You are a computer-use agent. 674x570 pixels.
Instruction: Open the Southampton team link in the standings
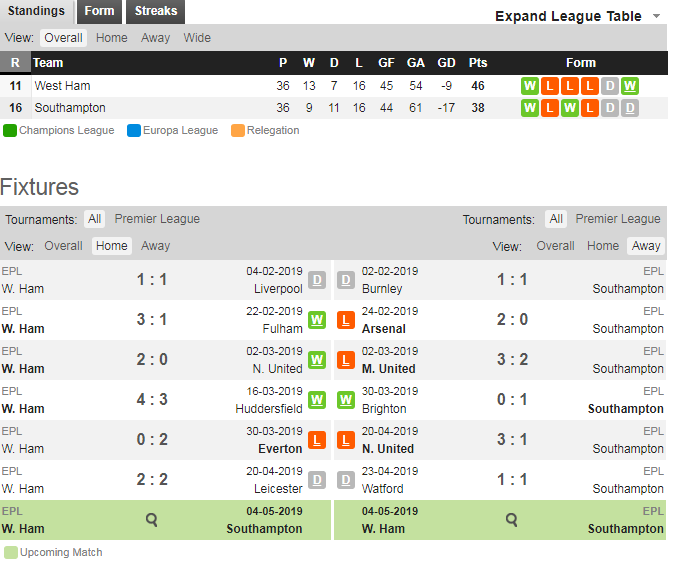point(70,108)
